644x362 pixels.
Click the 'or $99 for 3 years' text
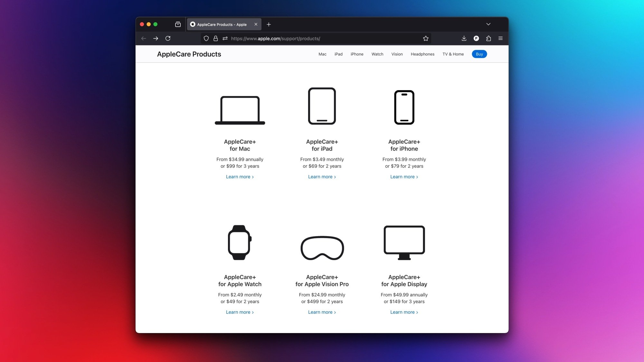coord(240,166)
